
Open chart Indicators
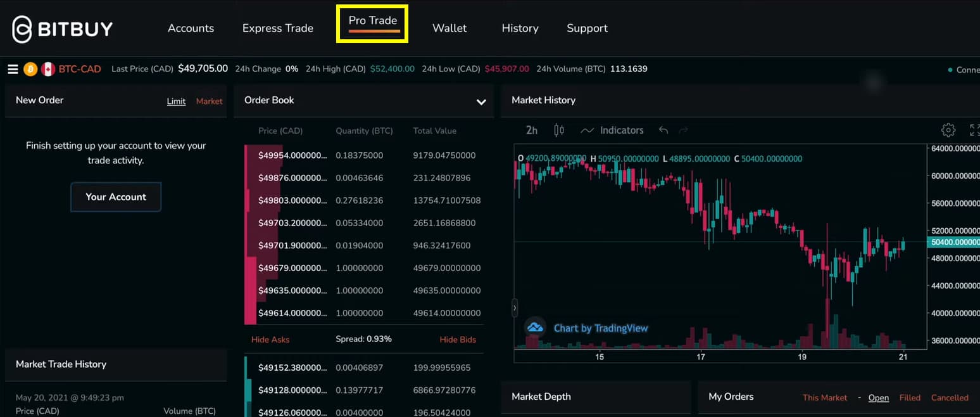click(612, 130)
